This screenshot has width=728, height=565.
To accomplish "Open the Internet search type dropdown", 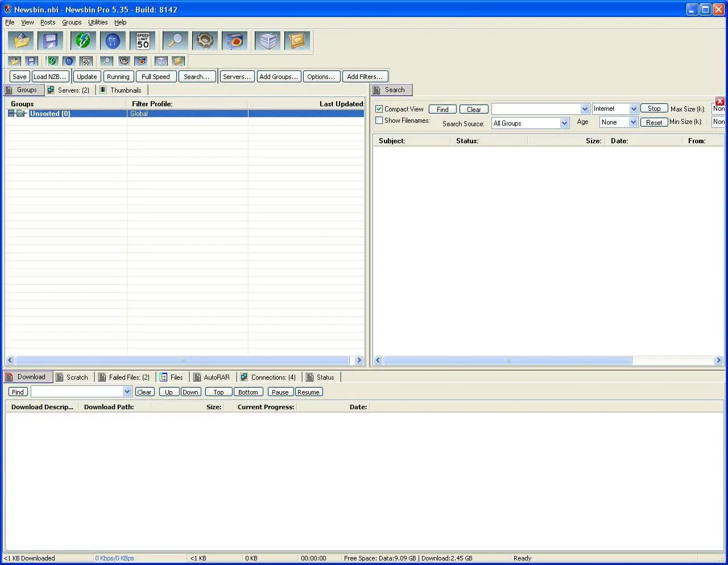I will click(634, 109).
